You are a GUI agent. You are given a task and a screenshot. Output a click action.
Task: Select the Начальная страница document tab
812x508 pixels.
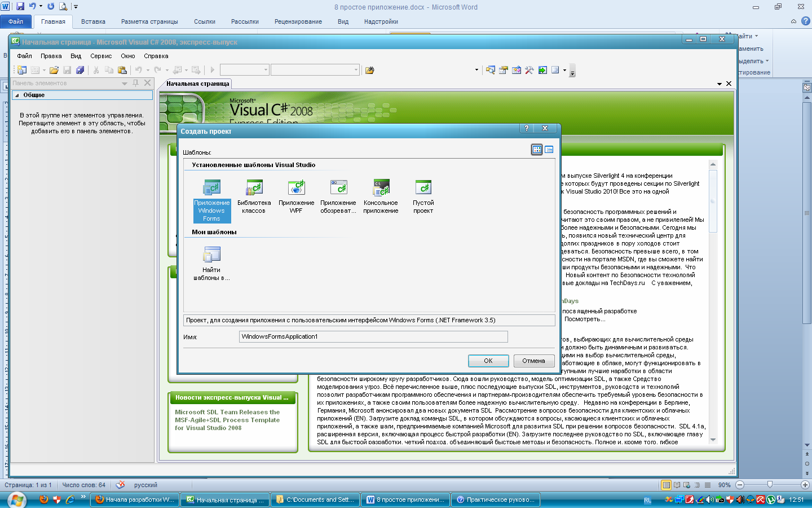pyautogui.click(x=197, y=84)
